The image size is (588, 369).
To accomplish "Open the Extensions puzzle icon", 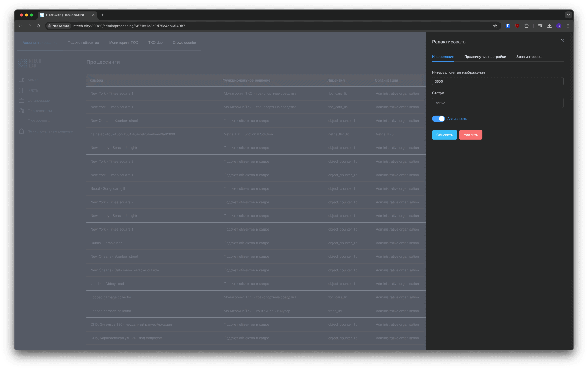I will click(526, 26).
